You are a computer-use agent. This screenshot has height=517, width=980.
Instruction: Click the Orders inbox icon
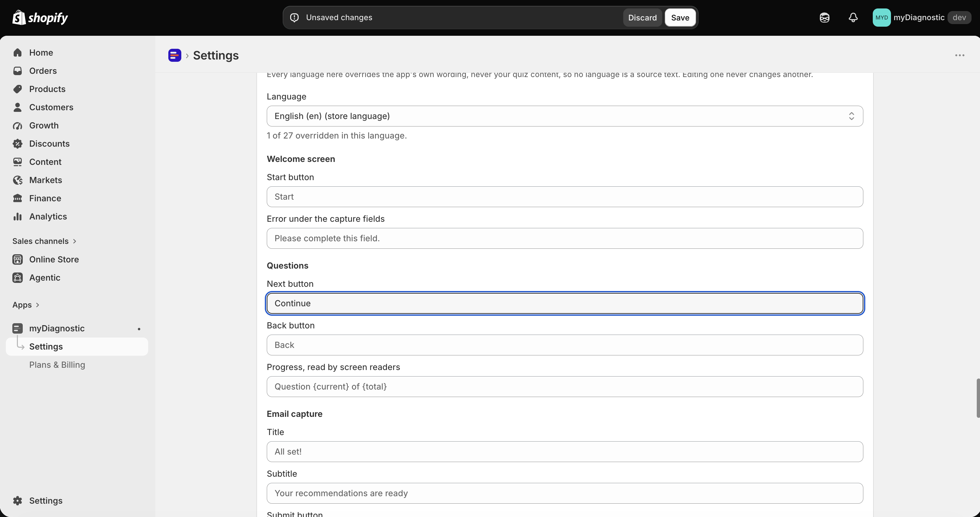coord(18,71)
